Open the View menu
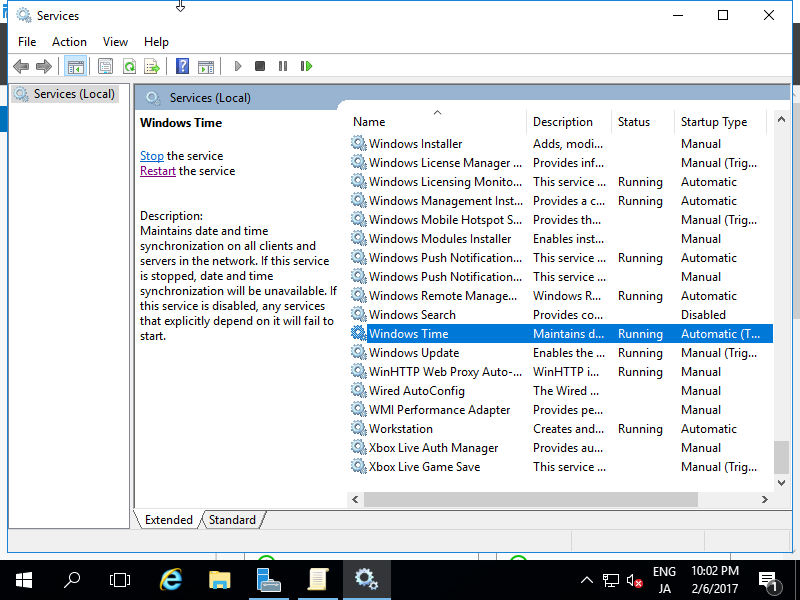Screen dimensions: 800x600 115,42
